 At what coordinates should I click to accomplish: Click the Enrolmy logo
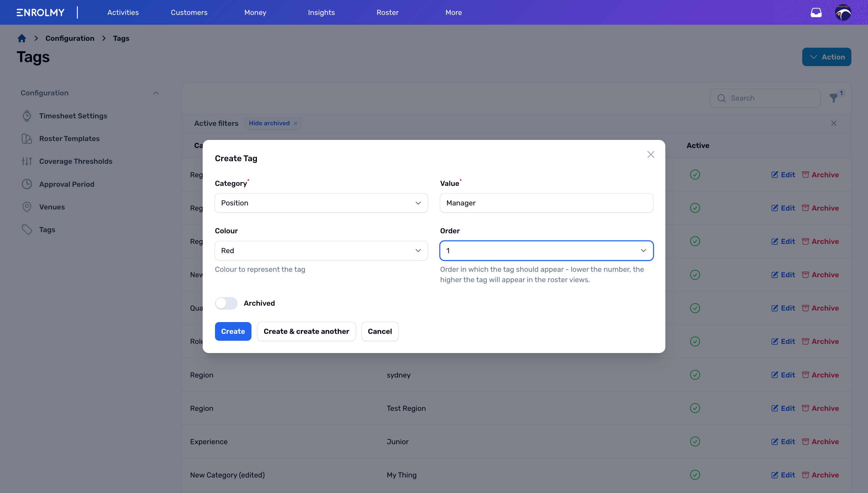(x=40, y=13)
